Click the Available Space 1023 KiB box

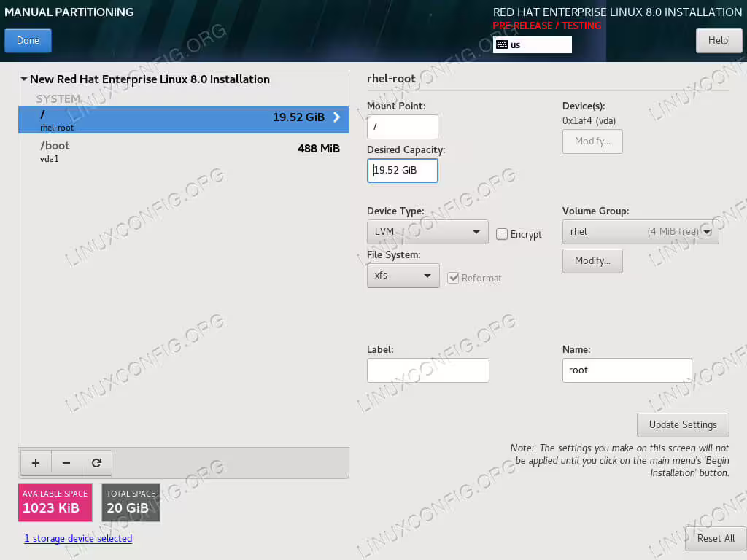click(55, 503)
